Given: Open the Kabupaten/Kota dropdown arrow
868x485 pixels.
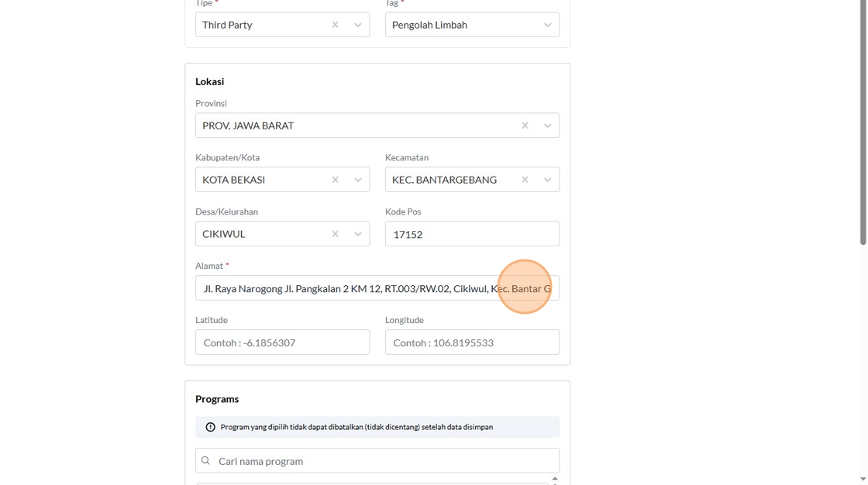Looking at the screenshot, I should 358,180.
